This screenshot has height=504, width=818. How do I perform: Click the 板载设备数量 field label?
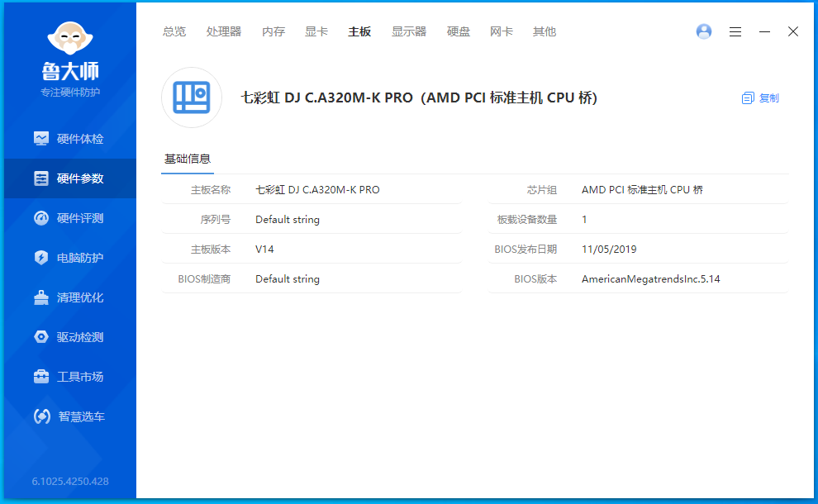(x=527, y=220)
